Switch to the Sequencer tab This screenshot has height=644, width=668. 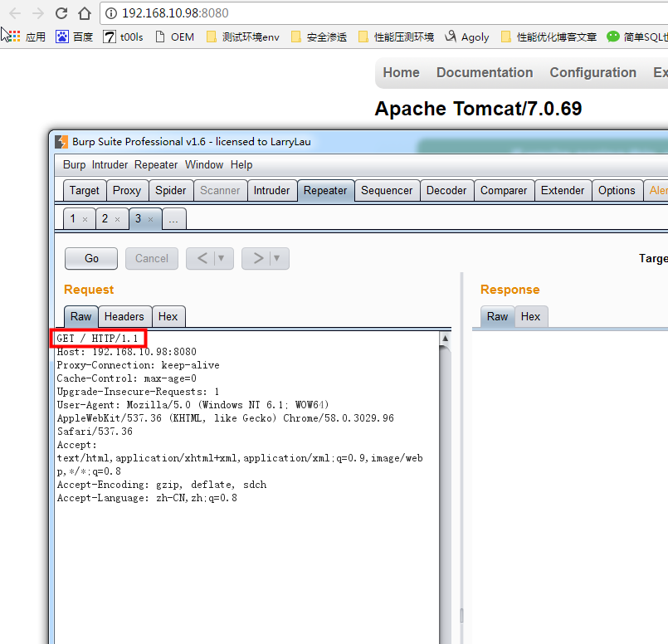387,190
